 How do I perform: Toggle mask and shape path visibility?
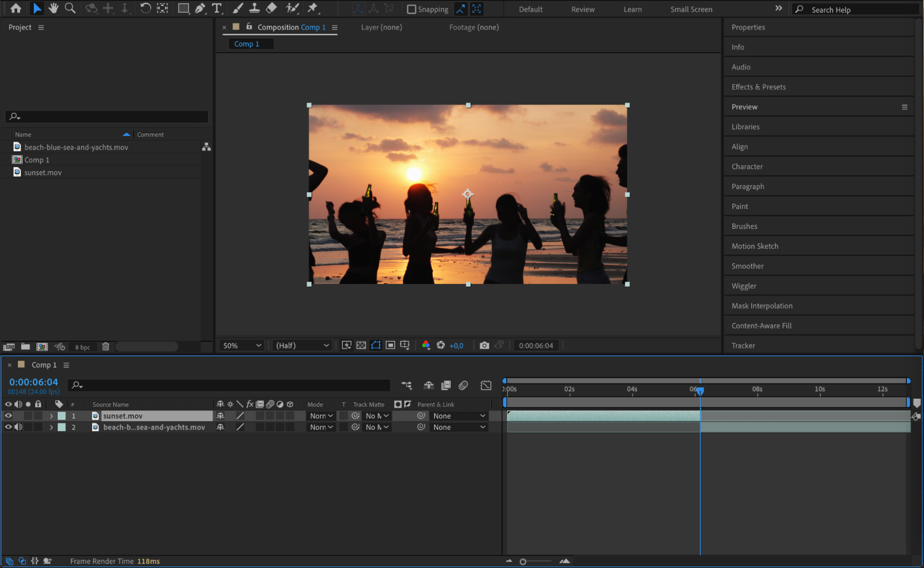[x=376, y=346]
